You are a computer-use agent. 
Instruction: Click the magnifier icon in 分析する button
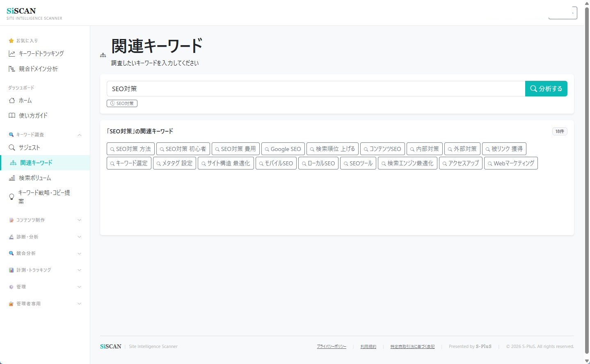pyautogui.click(x=533, y=89)
